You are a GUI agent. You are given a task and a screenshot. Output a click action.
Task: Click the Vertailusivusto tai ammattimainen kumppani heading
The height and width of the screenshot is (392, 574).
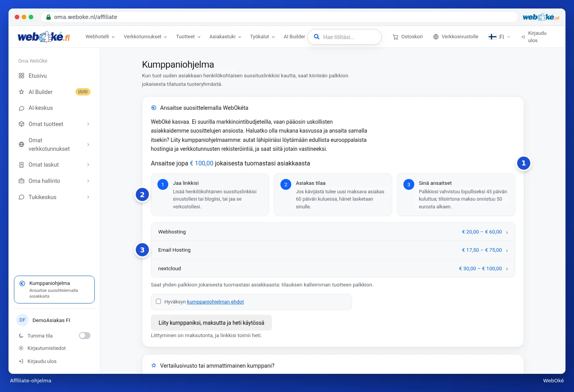coord(217,366)
